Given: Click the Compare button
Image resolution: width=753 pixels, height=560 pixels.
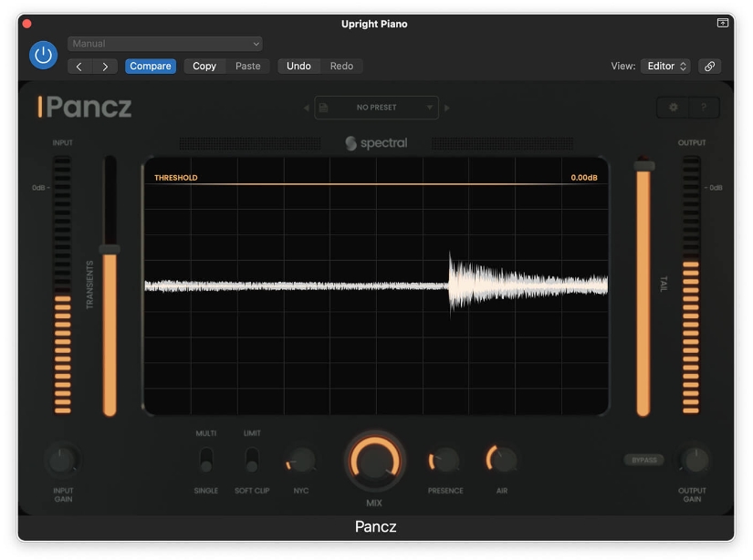Looking at the screenshot, I should pos(151,67).
